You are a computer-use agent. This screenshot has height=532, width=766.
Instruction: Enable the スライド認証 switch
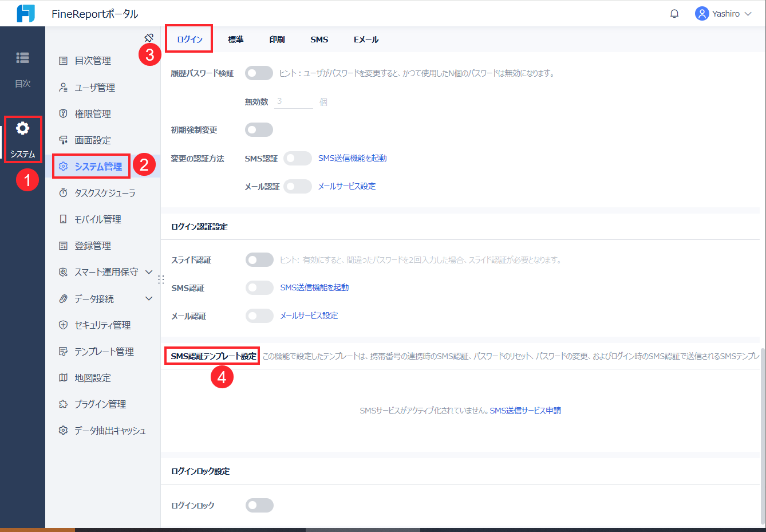(259, 260)
